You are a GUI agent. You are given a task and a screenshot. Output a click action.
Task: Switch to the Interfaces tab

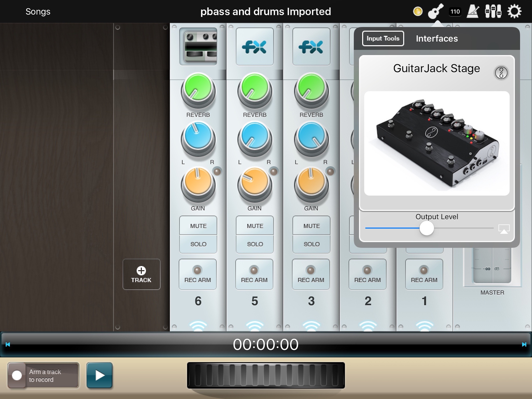[x=437, y=39]
